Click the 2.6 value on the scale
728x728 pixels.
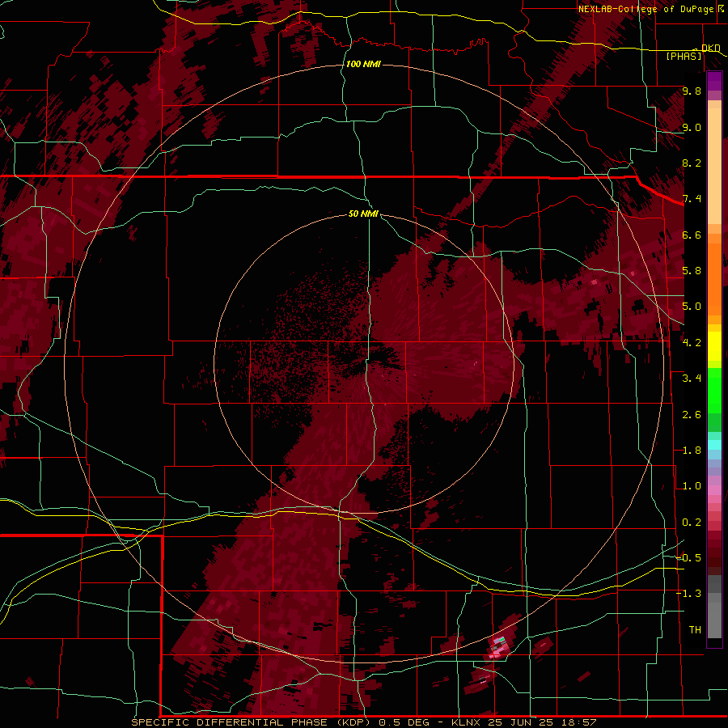[x=692, y=415]
